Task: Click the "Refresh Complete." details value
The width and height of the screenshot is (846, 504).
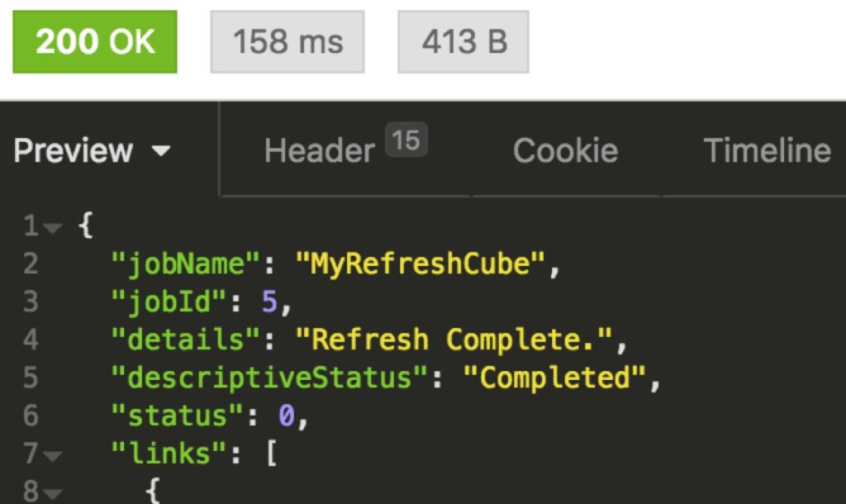Action: tap(454, 340)
